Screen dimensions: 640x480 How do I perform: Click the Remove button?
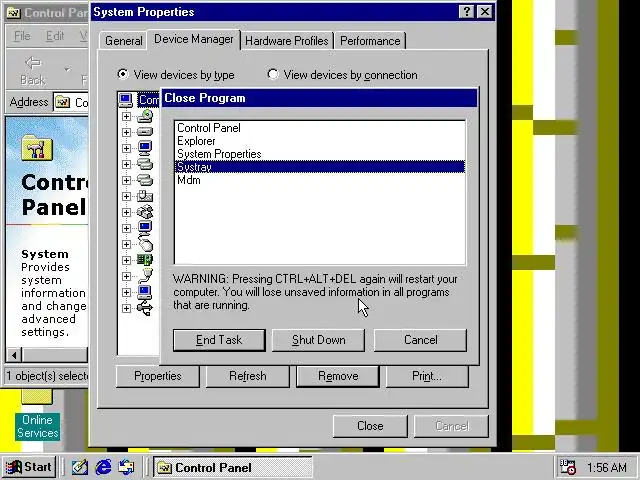pos(338,376)
